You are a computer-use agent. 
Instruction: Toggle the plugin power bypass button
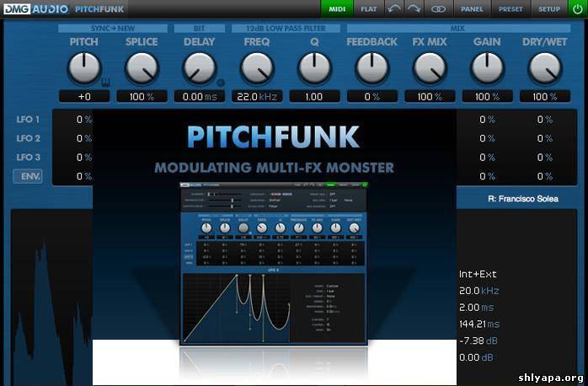(576, 9)
